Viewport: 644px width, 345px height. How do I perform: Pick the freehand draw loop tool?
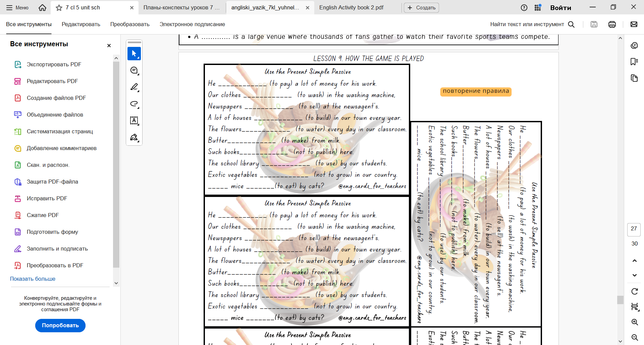pyautogui.click(x=134, y=104)
